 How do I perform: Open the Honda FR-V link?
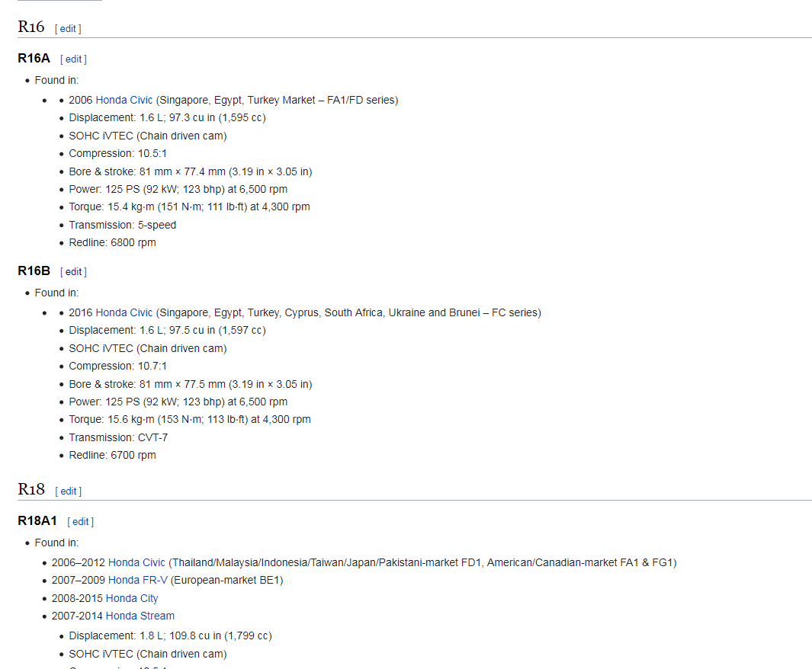coord(138,580)
